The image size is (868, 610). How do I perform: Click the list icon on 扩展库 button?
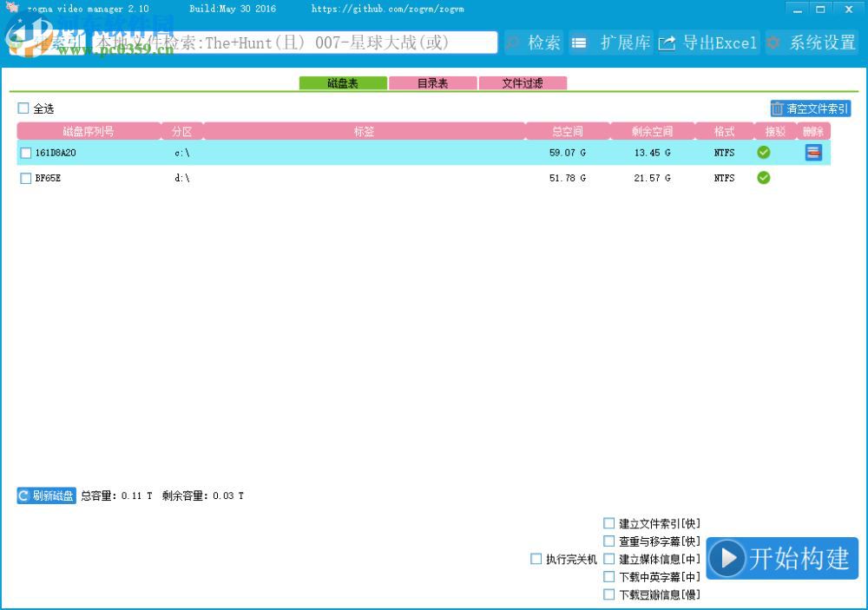(580, 43)
